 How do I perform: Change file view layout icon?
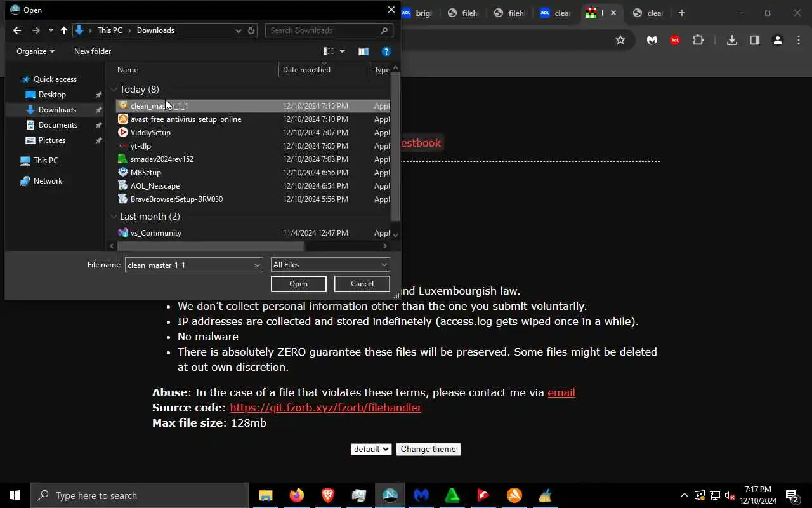(329, 51)
